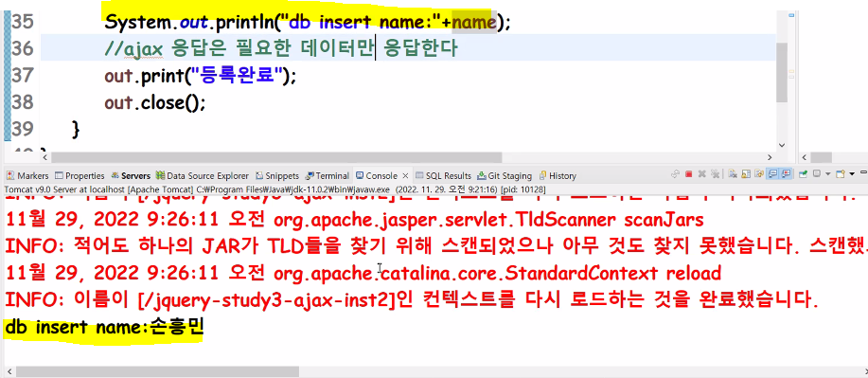
Task: Show the History tab
Action: click(558, 175)
